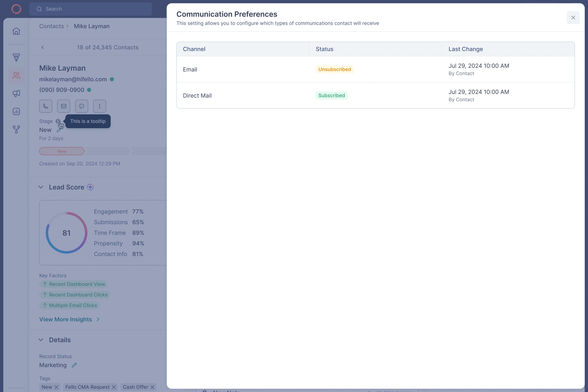
Task: Collapse the Details section
Action: (41, 340)
